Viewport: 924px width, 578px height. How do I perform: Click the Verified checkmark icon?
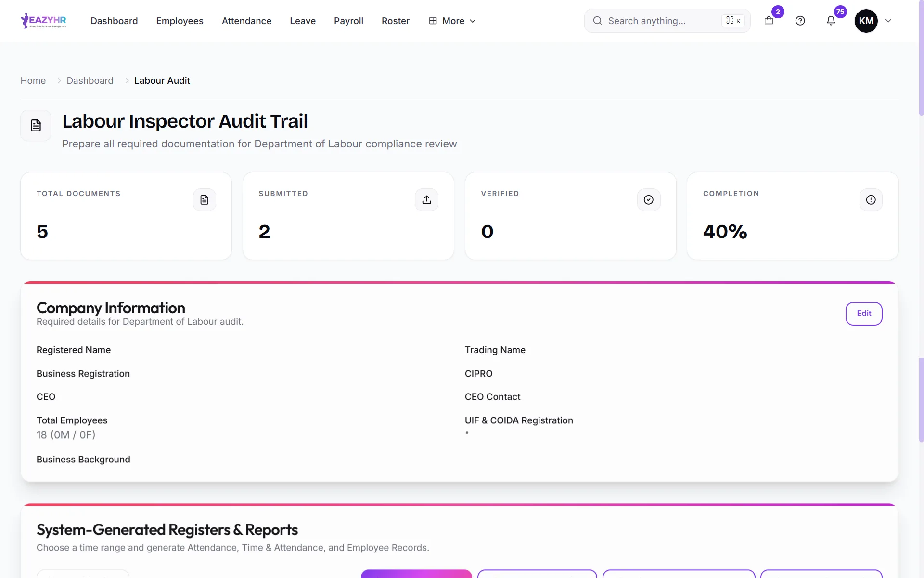(649, 200)
